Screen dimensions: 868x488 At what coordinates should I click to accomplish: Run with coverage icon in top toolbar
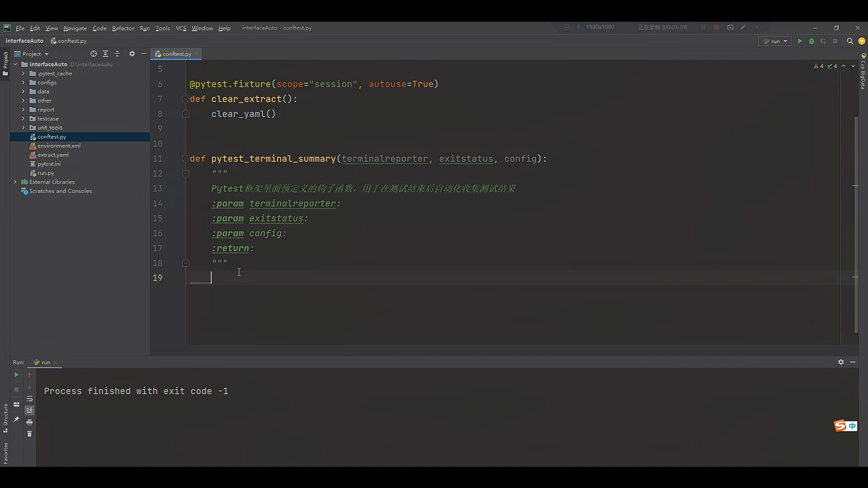(823, 41)
